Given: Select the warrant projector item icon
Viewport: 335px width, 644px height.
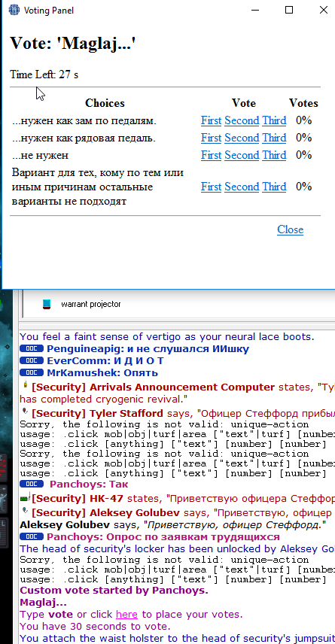Looking at the screenshot, I should [47, 305].
